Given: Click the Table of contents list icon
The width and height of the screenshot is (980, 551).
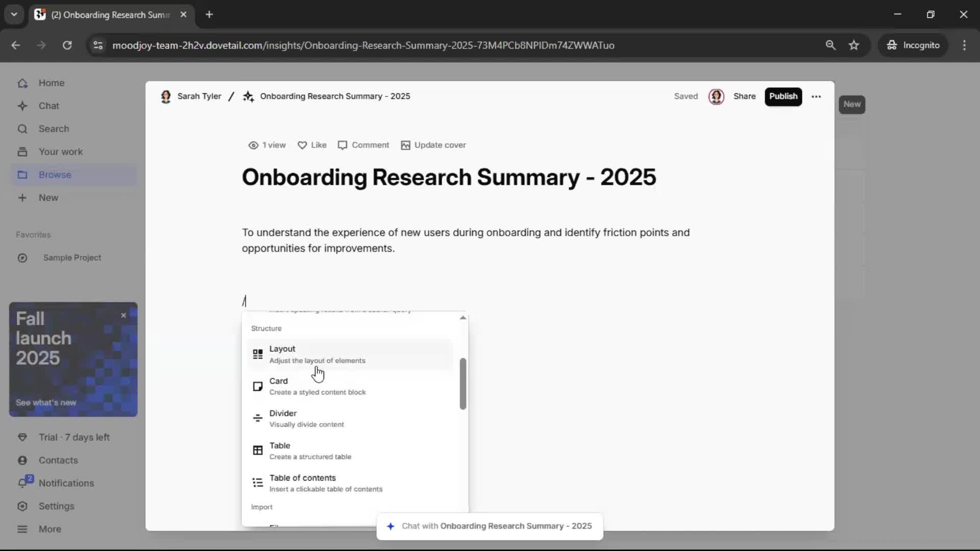Looking at the screenshot, I should [x=258, y=483].
